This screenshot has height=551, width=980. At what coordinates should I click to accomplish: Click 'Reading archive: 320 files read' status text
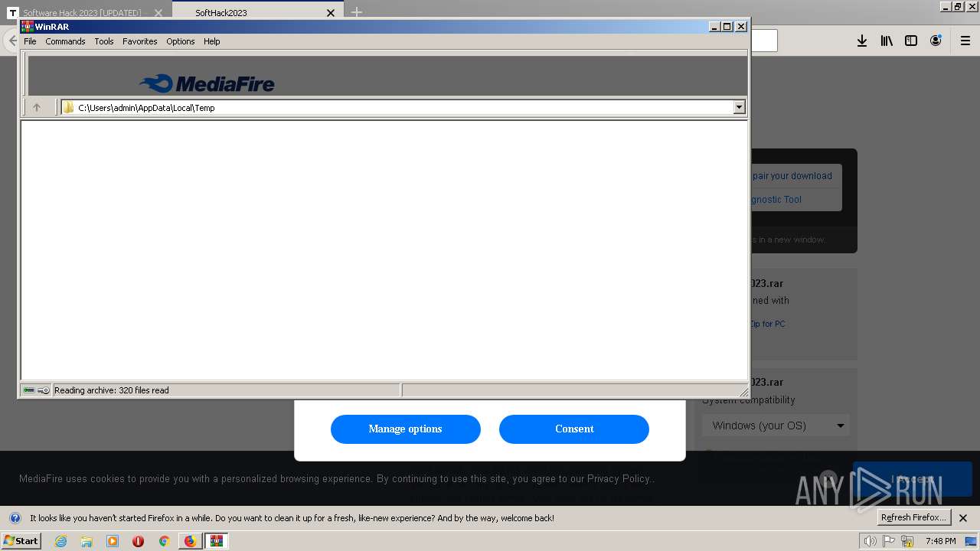pos(112,390)
